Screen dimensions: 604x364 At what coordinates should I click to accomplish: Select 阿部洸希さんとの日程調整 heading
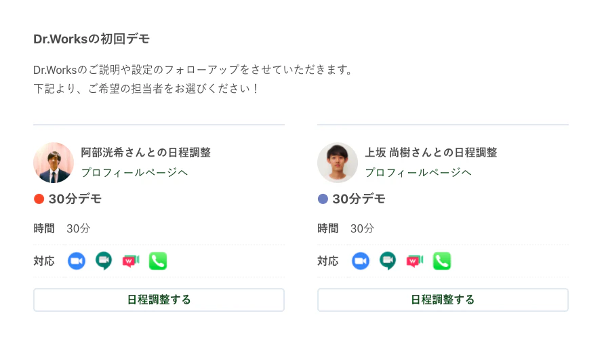tap(146, 153)
